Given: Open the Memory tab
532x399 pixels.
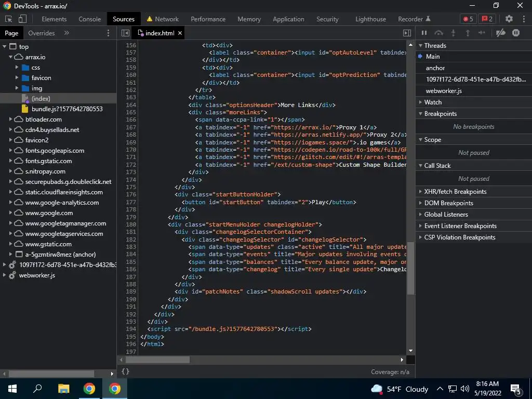Looking at the screenshot, I should [x=249, y=19].
